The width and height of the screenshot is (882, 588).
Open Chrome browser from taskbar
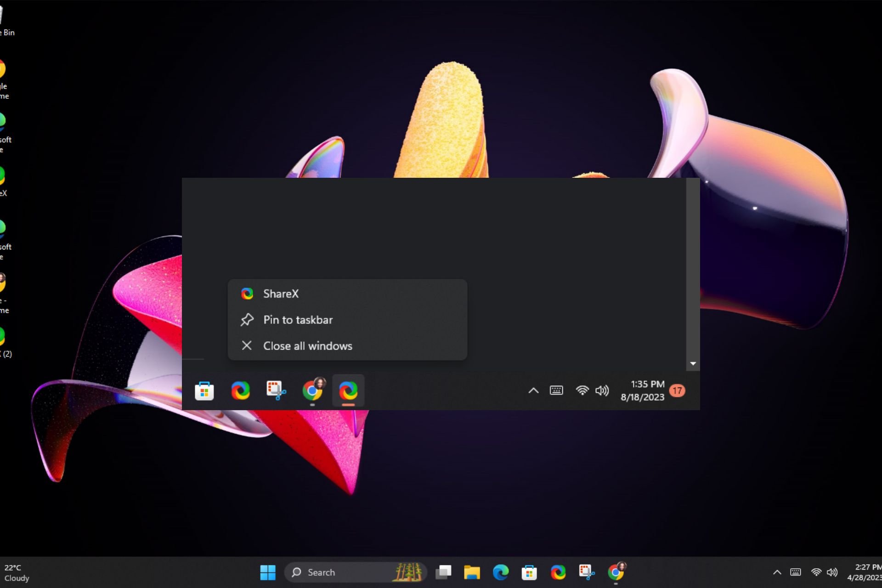(616, 571)
